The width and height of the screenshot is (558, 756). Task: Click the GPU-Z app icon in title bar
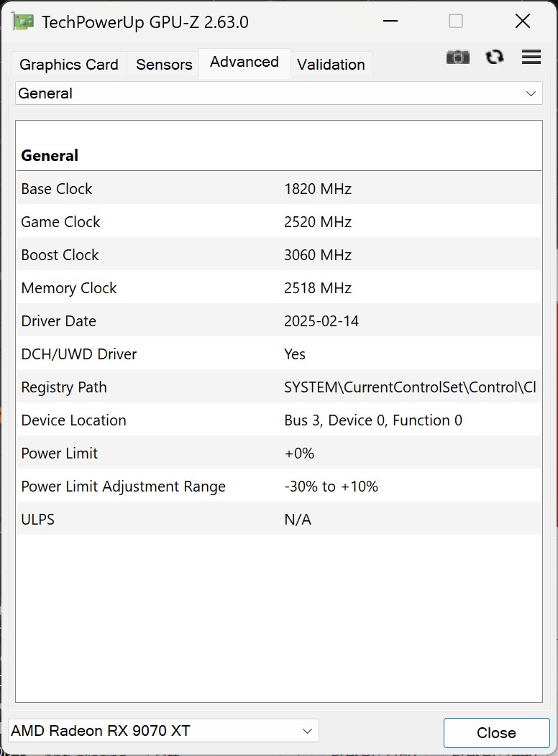(x=23, y=22)
